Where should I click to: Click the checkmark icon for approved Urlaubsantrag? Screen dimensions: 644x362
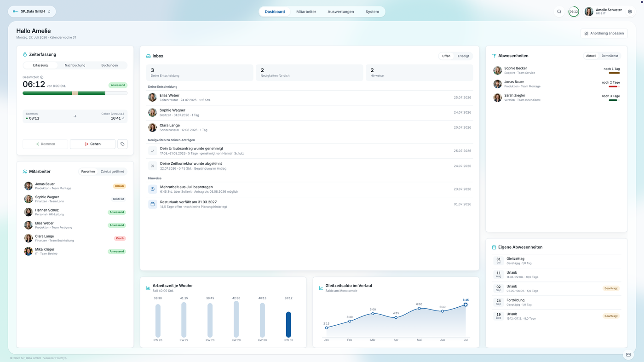(153, 151)
